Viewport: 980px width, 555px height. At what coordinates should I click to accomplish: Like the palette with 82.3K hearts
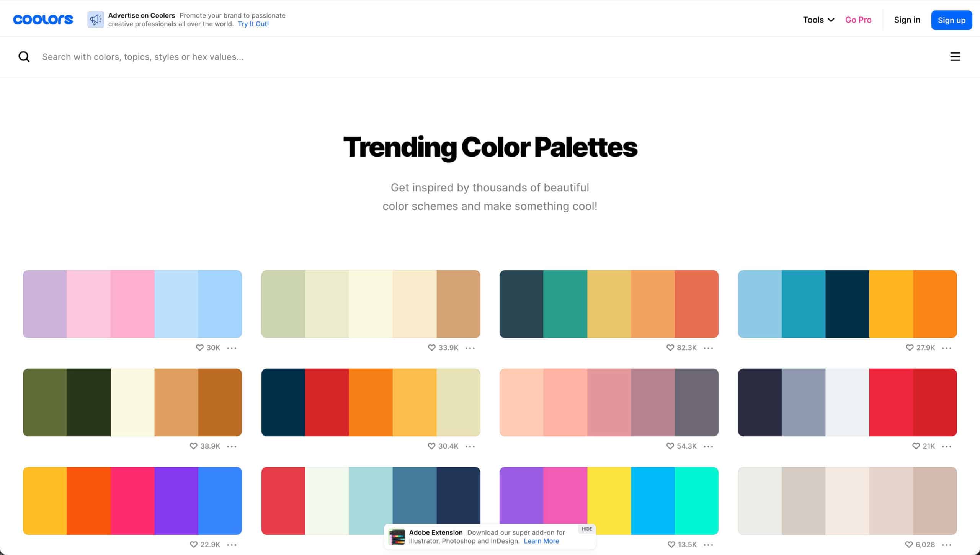tap(670, 348)
